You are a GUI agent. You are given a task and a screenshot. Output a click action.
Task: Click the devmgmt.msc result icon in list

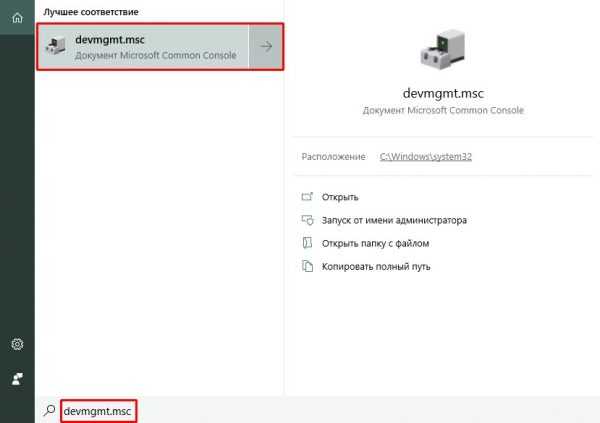click(56, 46)
